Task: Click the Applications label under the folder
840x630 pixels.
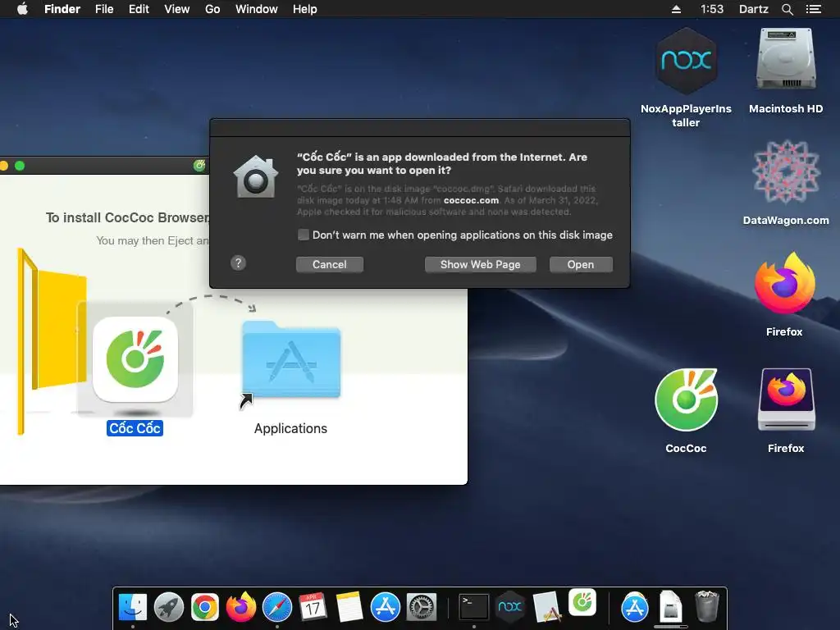Action: pyautogui.click(x=290, y=428)
